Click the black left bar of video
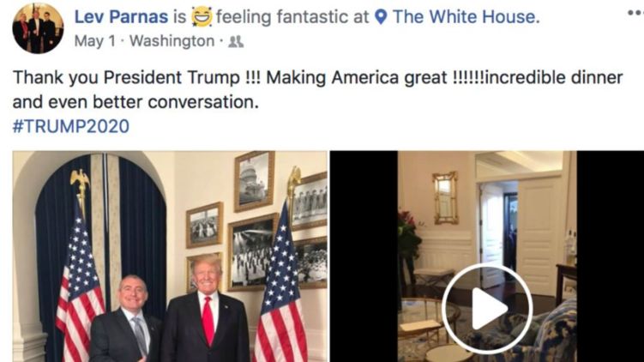Image resolution: width=644 pixels, height=362 pixels. pyautogui.click(x=364, y=256)
